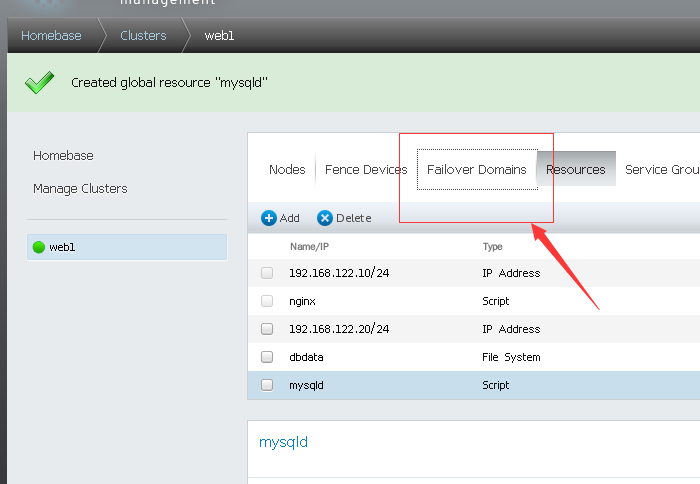Click Clusters breadcrumb link

pyautogui.click(x=143, y=36)
